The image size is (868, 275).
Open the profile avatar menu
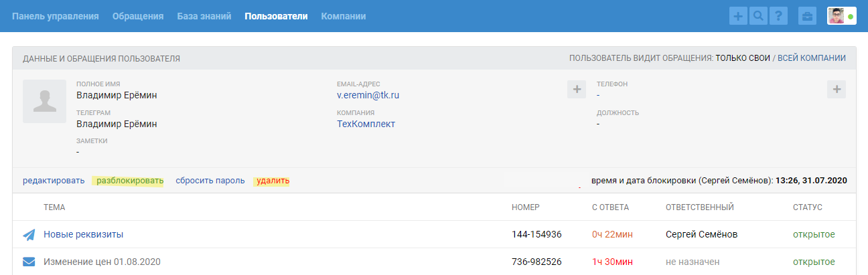pos(842,16)
